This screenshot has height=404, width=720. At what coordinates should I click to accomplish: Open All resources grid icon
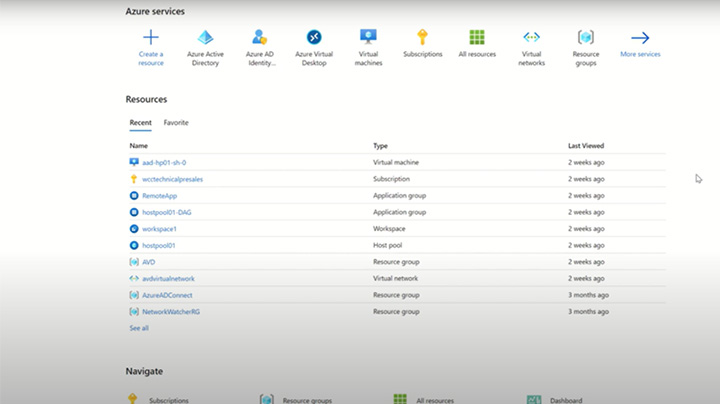477,38
